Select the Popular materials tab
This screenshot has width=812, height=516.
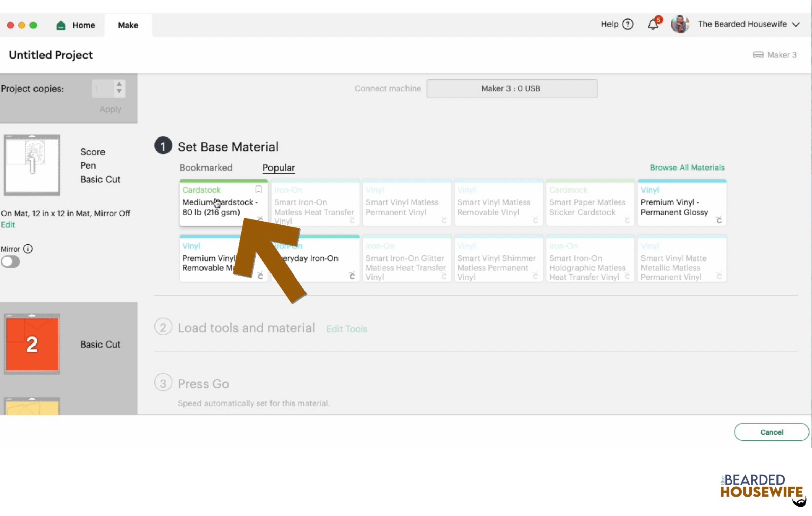279,168
